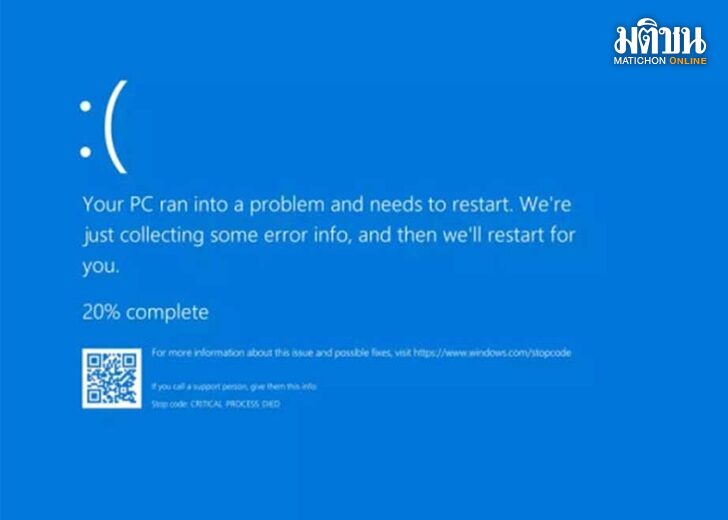Click the sad face emoticon
This screenshot has height=520, width=728.
pyautogui.click(x=103, y=126)
